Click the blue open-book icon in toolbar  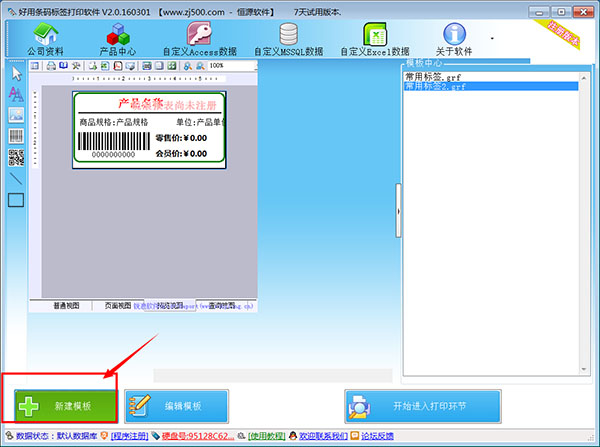(64, 66)
